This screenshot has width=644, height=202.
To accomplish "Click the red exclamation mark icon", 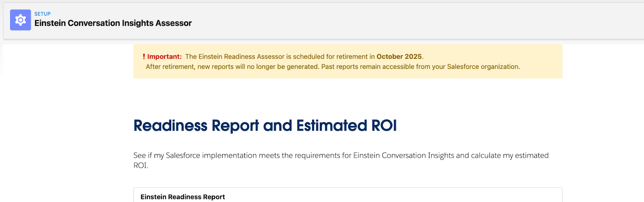I will pyautogui.click(x=144, y=57).
